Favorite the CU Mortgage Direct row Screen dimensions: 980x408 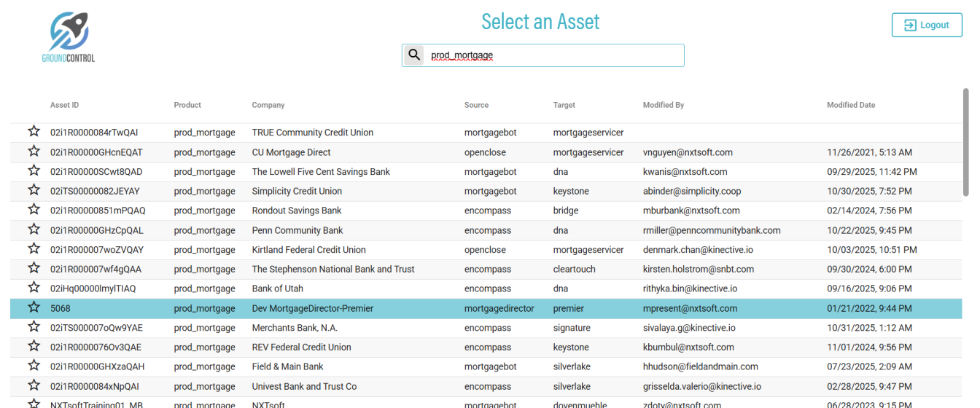pos(34,152)
